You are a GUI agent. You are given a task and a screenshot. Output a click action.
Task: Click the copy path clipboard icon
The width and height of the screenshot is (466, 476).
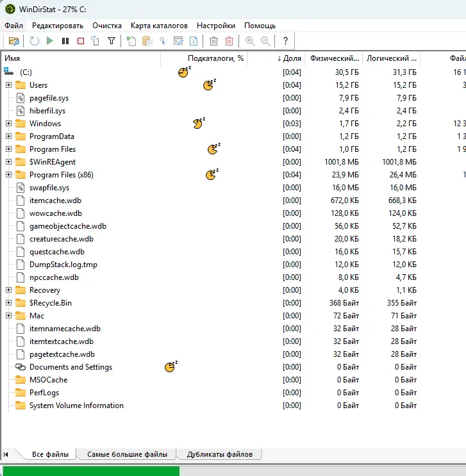(x=147, y=40)
